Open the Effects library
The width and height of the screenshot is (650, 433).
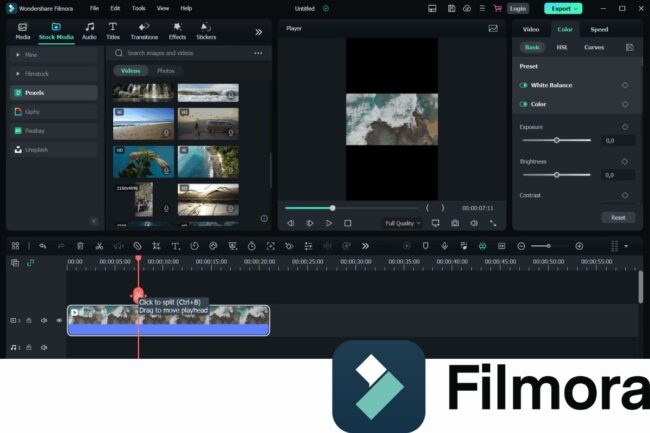177,30
